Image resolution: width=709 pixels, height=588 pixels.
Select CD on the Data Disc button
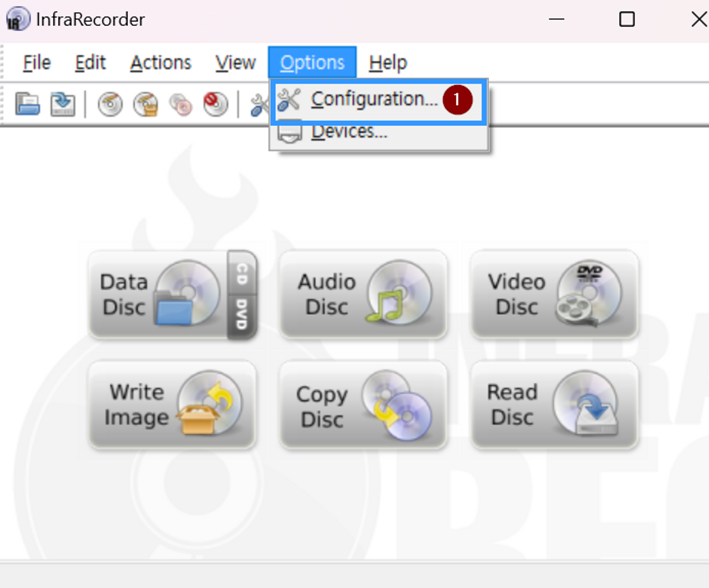242,273
